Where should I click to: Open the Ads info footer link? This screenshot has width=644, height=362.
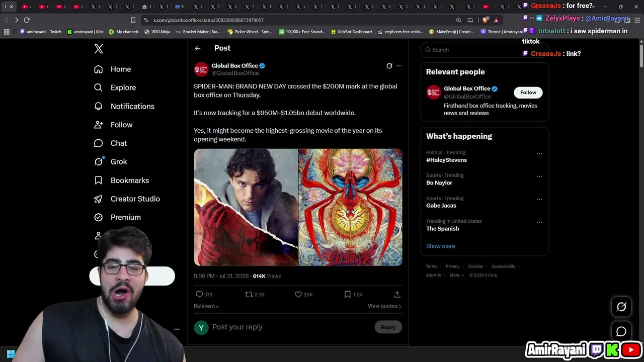(x=433, y=276)
